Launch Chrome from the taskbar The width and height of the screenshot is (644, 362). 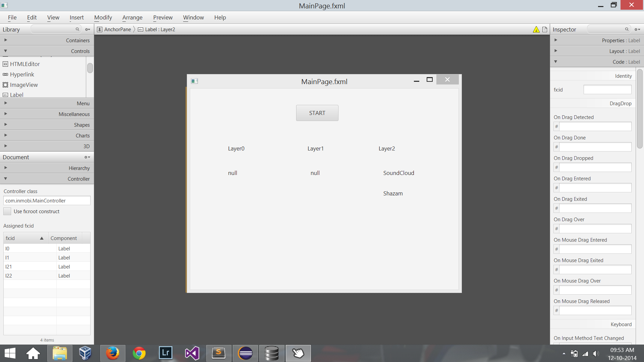139,353
